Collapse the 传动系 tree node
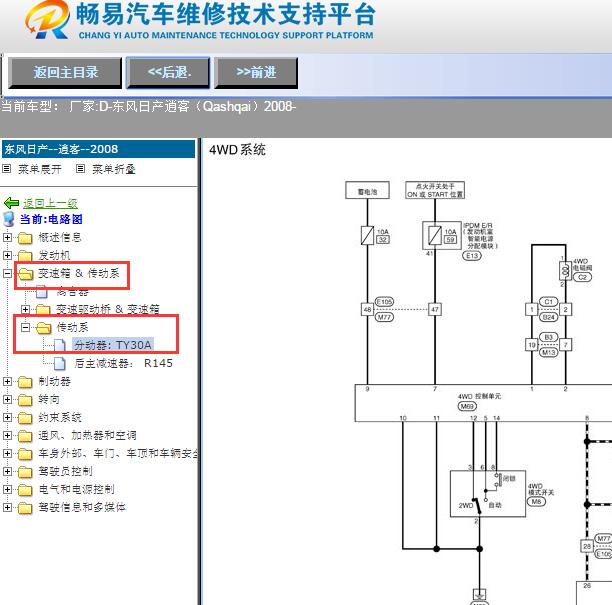The image size is (612, 605). tap(25, 327)
